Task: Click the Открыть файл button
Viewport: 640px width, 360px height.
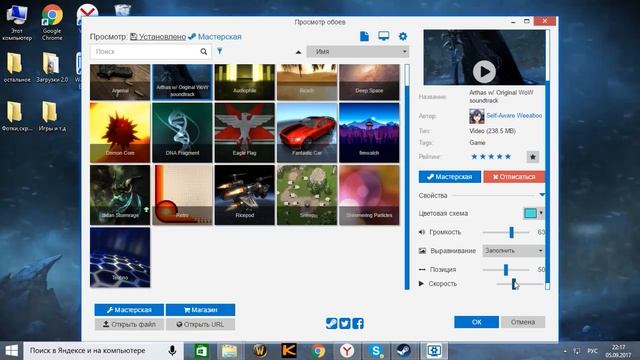Action: [129, 324]
